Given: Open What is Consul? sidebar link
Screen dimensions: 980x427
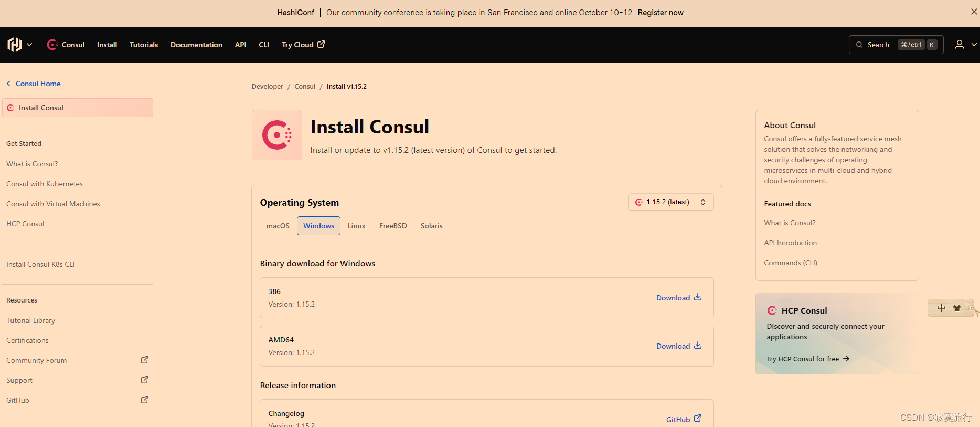Looking at the screenshot, I should tap(32, 164).
